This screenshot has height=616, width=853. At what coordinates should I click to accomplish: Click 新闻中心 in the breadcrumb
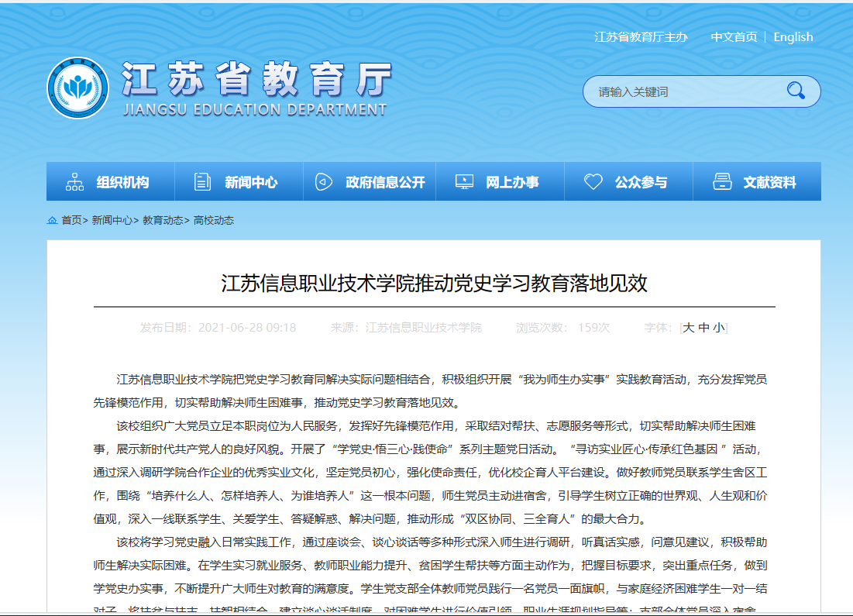pyautogui.click(x=112, y=221)
